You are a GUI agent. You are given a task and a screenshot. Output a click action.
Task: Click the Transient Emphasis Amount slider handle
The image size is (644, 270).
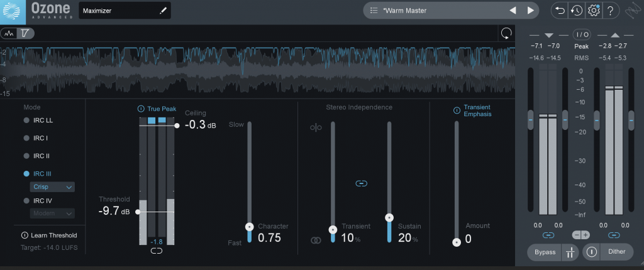tap(457, 242)
